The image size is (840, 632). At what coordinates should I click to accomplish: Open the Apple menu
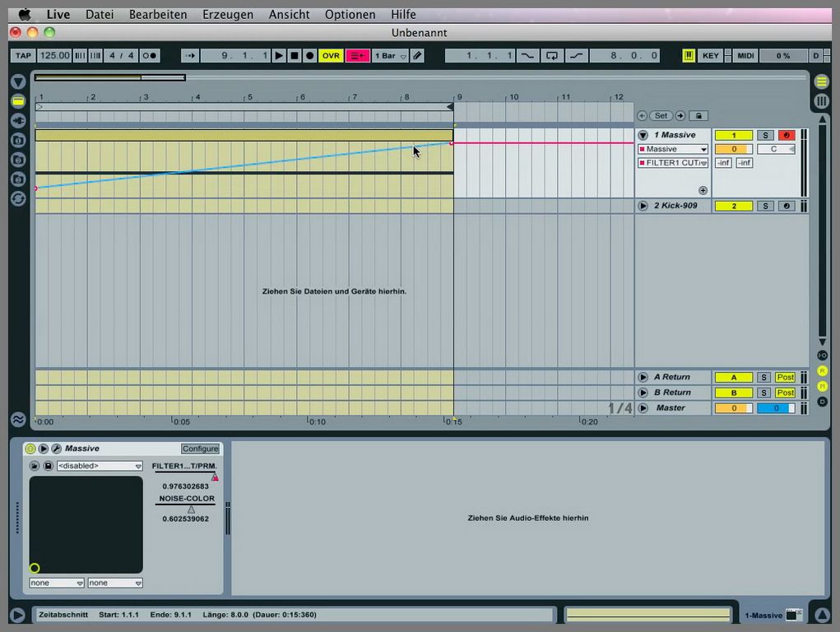click(x=25, y=15)
